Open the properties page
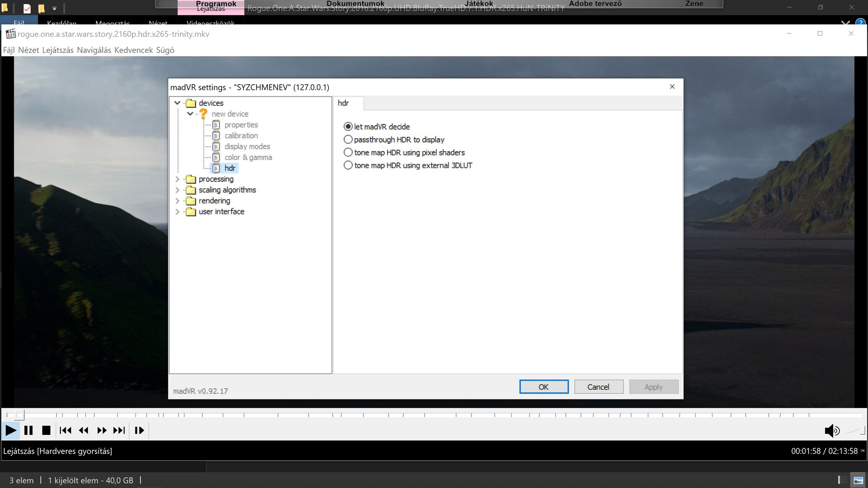The image size is (868, 488). [241, 125]
